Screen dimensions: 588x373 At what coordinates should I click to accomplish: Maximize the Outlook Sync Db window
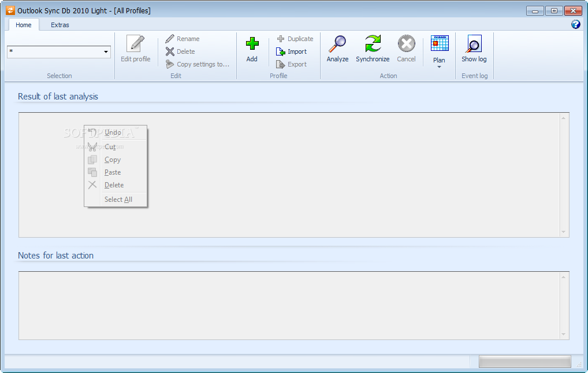pyautogui.click(x=554, y=11)
